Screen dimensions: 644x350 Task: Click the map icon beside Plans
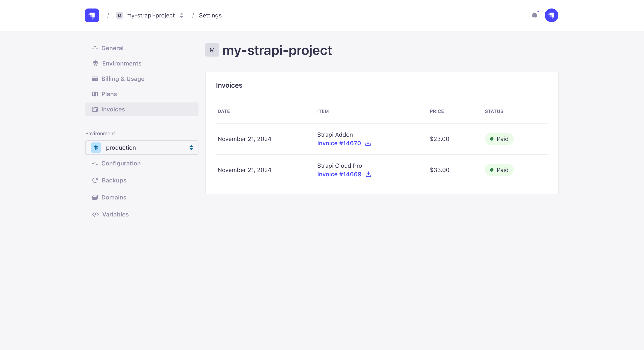pos(95,94)
